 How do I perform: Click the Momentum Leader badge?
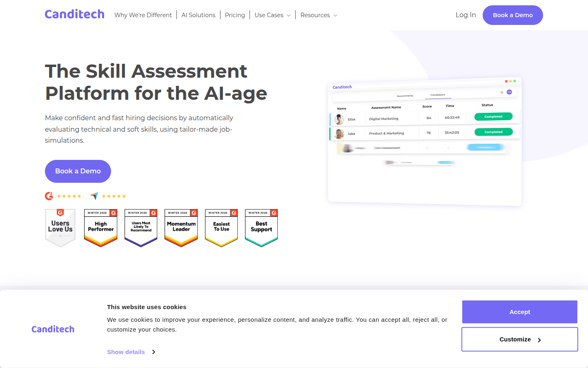point(181,227)
